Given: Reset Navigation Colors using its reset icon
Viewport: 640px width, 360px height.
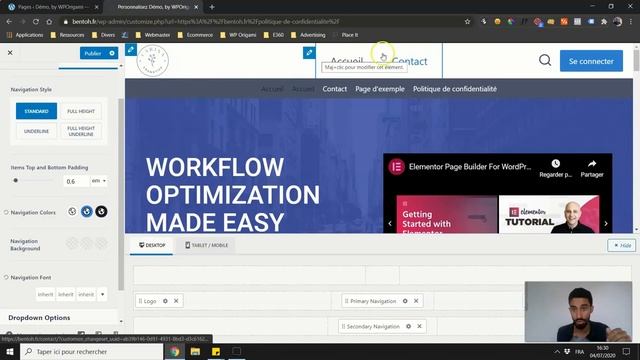Looking at the screenshot, I should (x=6, y=212).
